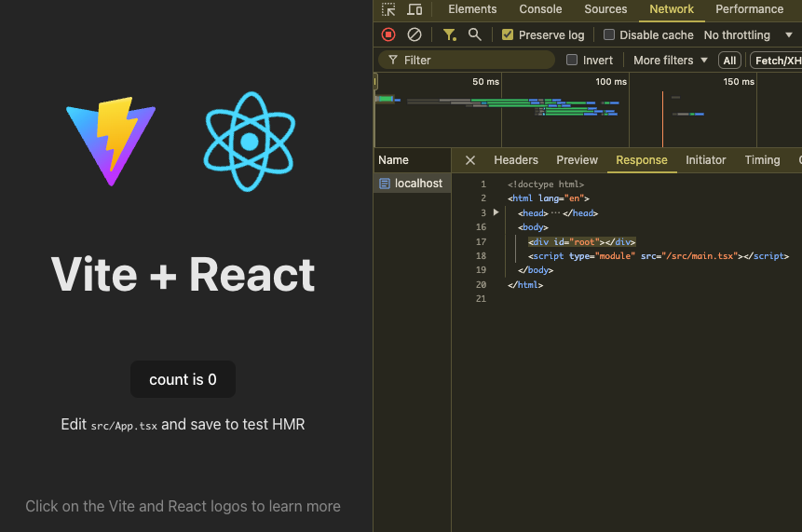Click the html lang="en" line

point(549,198)
